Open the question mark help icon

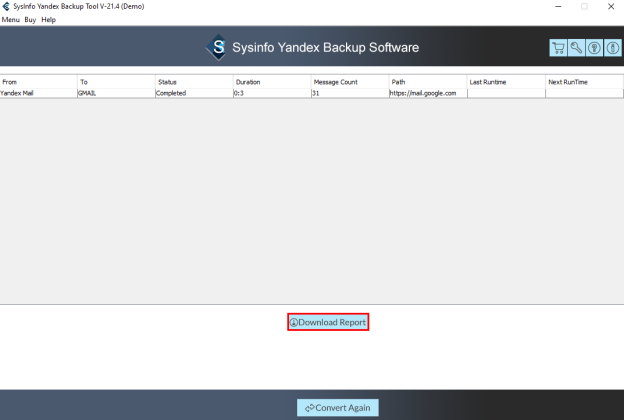tap(594, 48)
